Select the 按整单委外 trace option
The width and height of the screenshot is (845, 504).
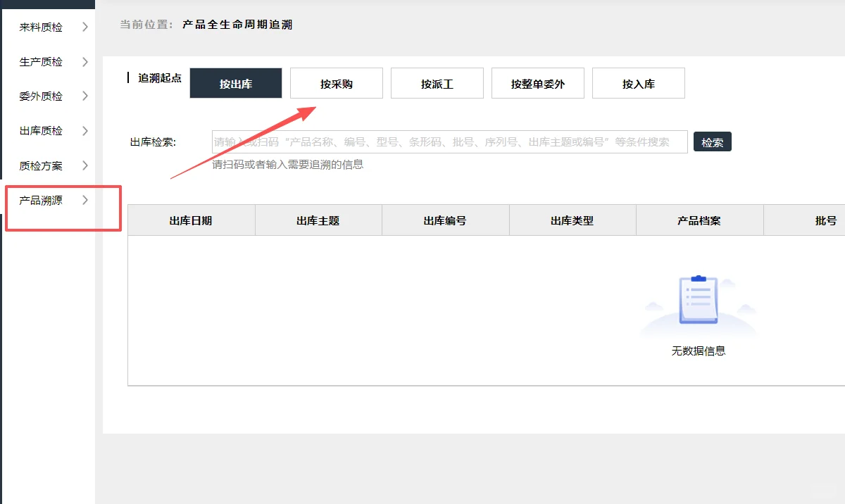tap(537, 82)
